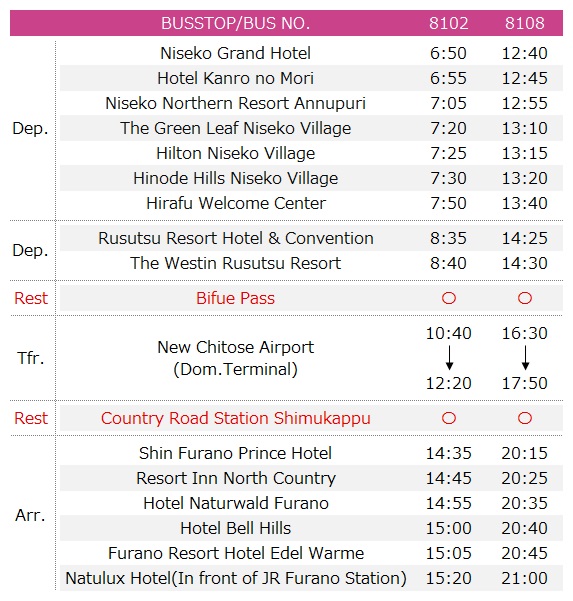Click the Shin Furano Prince Hotel row
This screenshot has height=601, width=573.
click(x=311, y=453)
